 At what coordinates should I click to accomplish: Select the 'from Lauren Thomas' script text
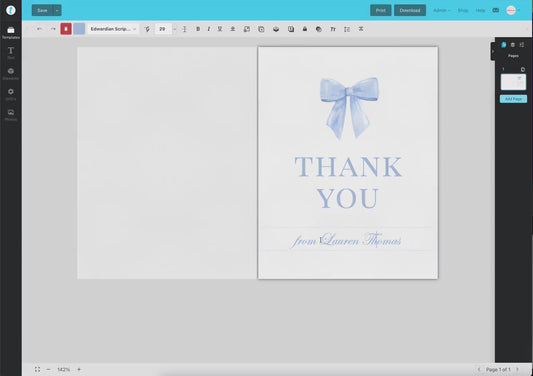pyautogui.click(x=346, y=240)
